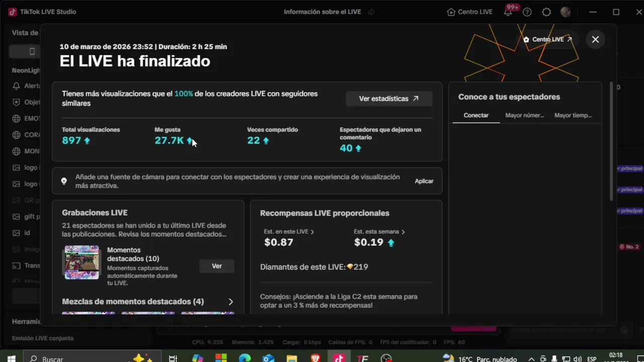Viewport: 644px width, 362px height.
Task: Open Outlook from the taskbar
Action: click(x=268, y=358)
